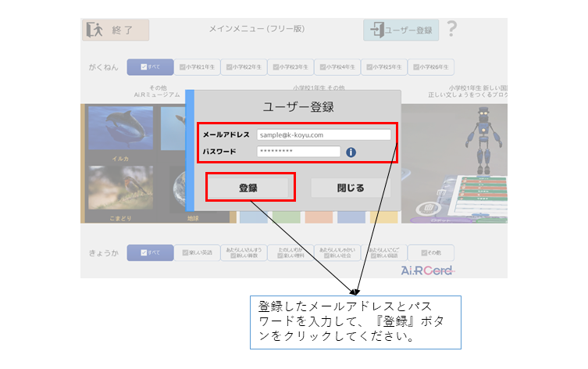Screen dimensions: 588x369
Task: Click the メールアドレス input field
Action: click(x=323, y=134)
